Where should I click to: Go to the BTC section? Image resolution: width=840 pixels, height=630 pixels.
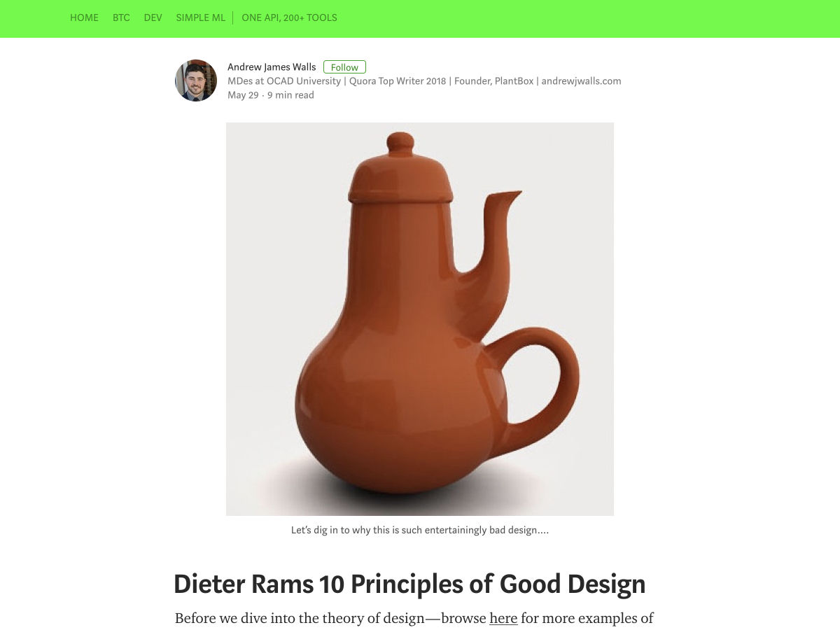(121, 17)
